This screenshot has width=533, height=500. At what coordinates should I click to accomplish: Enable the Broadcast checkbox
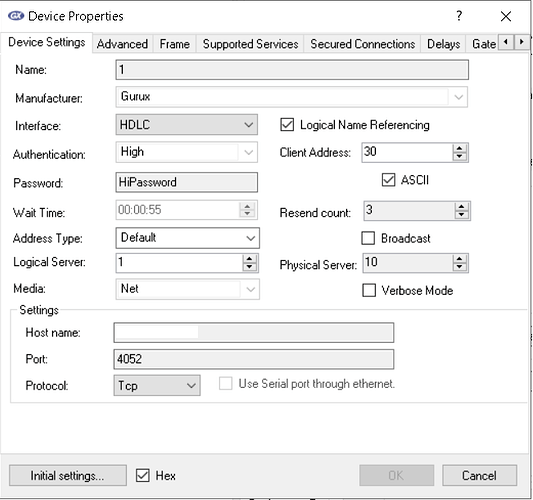[x=368, y=238]
